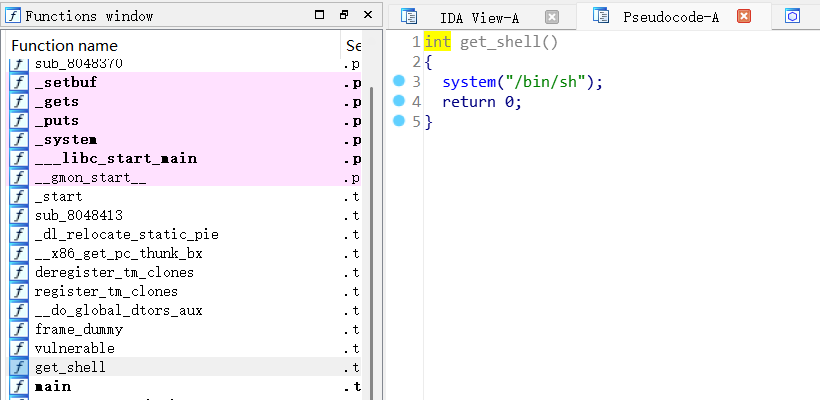Viewport: 820px width, 400px height.
Task: Select the main function entry
Action: tap(53, 386)
